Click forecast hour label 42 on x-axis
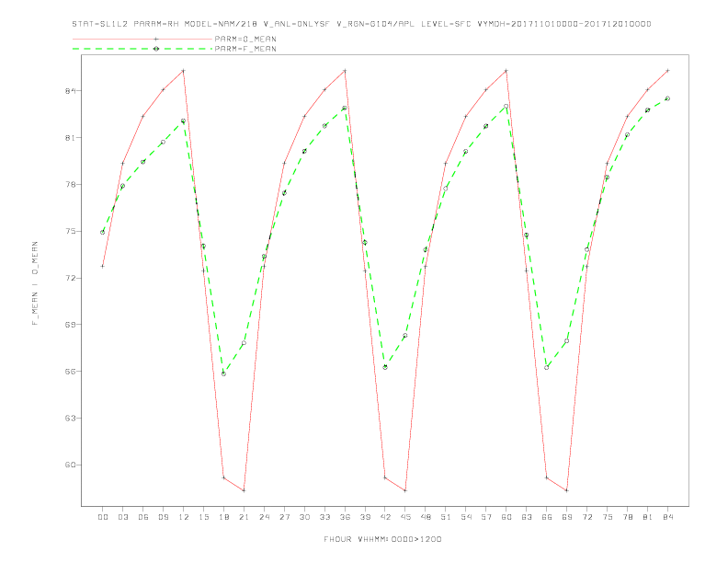728x563 pixels. (385, 517)
